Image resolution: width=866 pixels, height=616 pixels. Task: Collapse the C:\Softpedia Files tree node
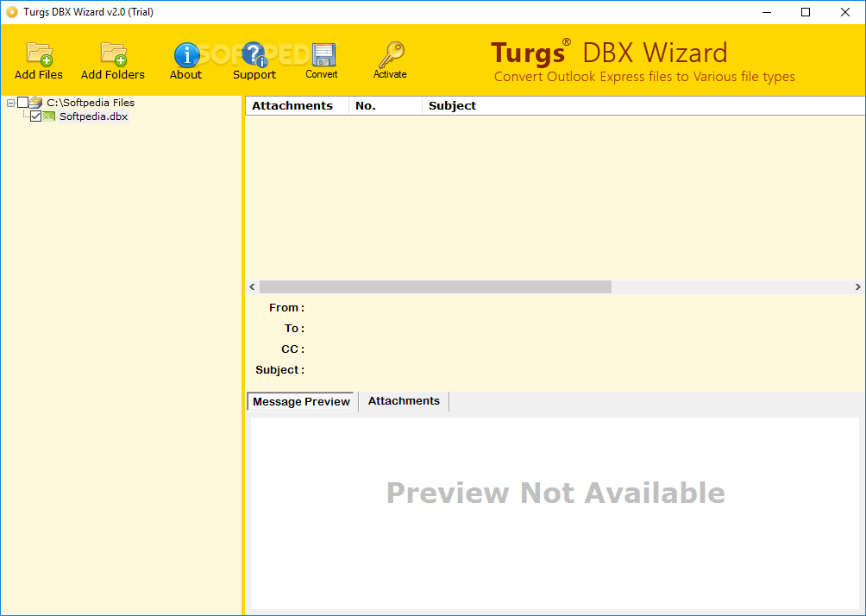tap(10, 103)
